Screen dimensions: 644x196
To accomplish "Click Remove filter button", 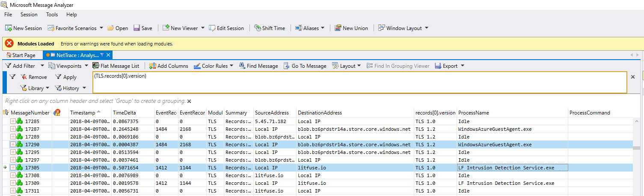I will pyautogui.click(x=34, y=77).
